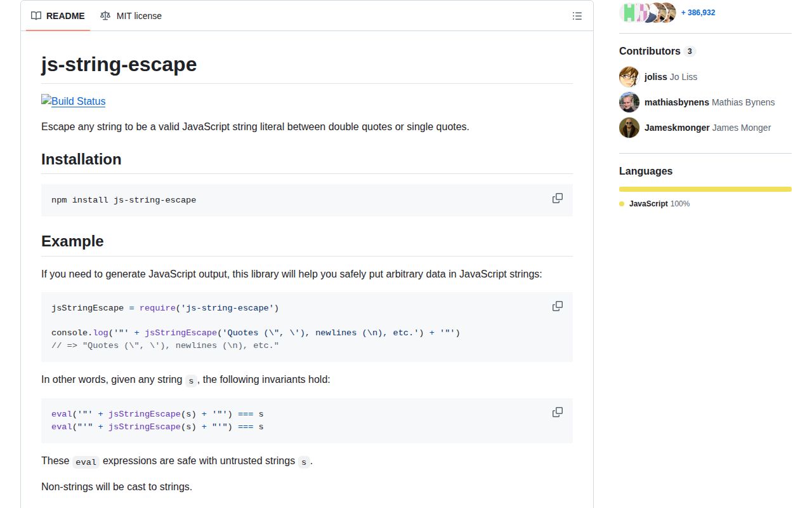Viewport: 812px width, 508px height.
Task: Click the Installation heading
Action: 81,159
